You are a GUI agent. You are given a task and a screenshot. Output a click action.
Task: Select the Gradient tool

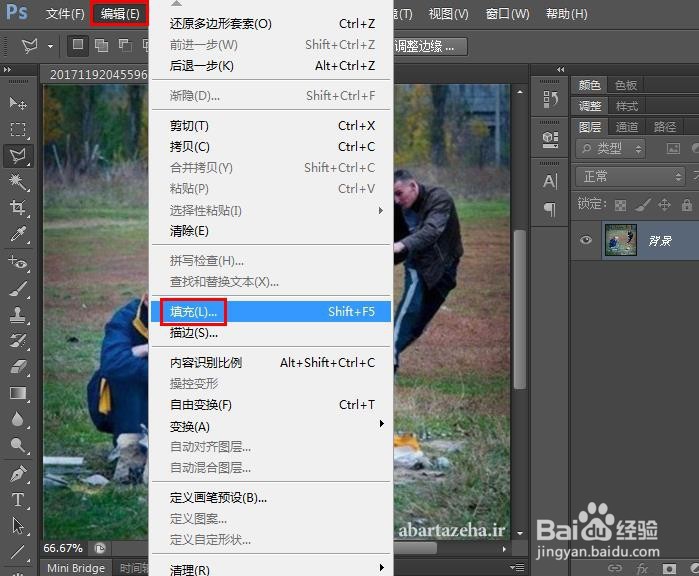[18, 393]
